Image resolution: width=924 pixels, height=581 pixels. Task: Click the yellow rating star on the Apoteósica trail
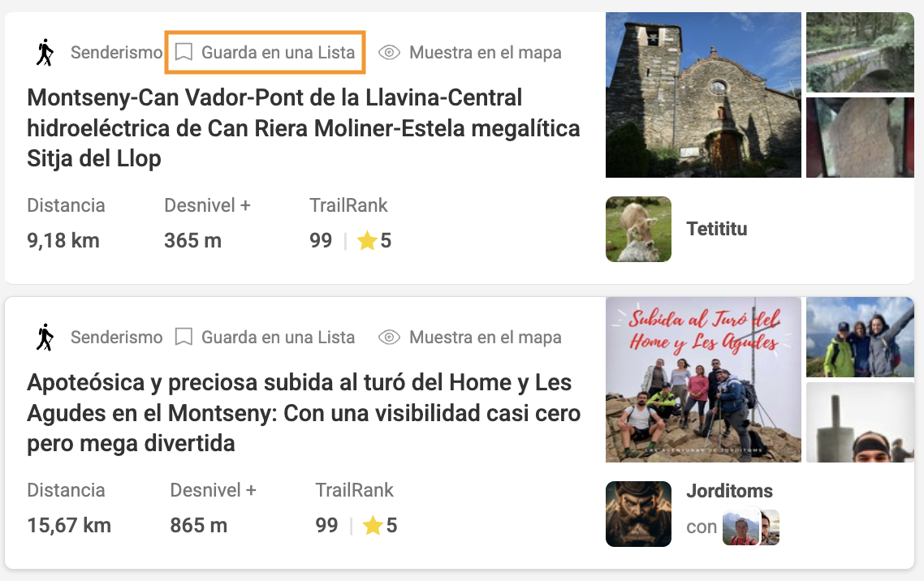point(373,525)
